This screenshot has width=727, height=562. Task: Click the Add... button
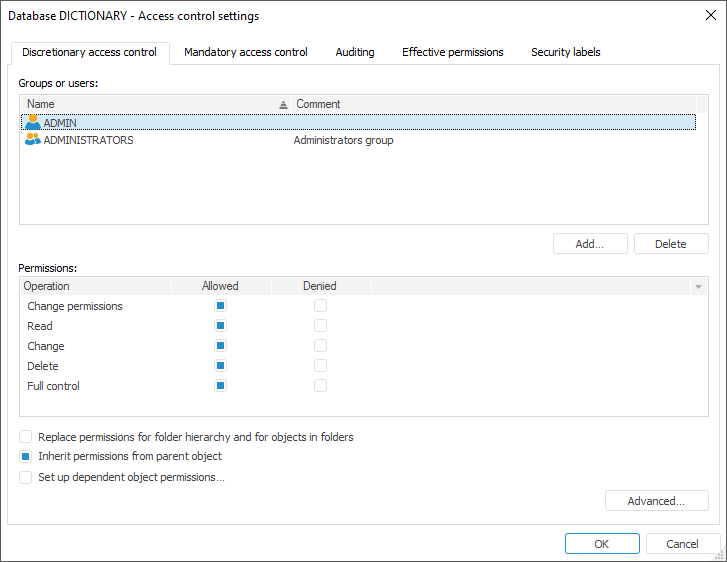(x=590, y=244)
